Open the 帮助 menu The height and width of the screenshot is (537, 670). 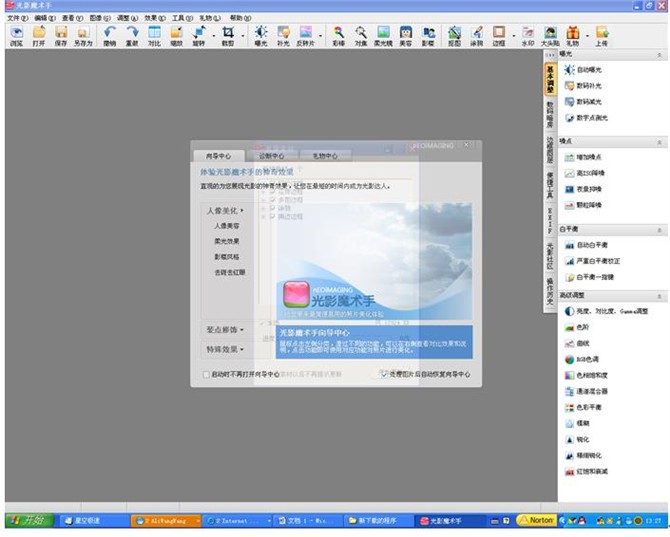[241, 18]
